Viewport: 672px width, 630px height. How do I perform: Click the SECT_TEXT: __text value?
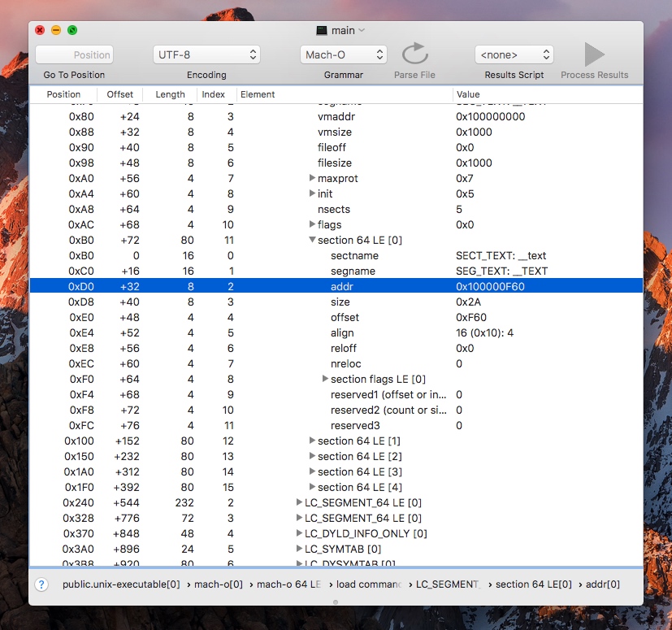point(501,255)
